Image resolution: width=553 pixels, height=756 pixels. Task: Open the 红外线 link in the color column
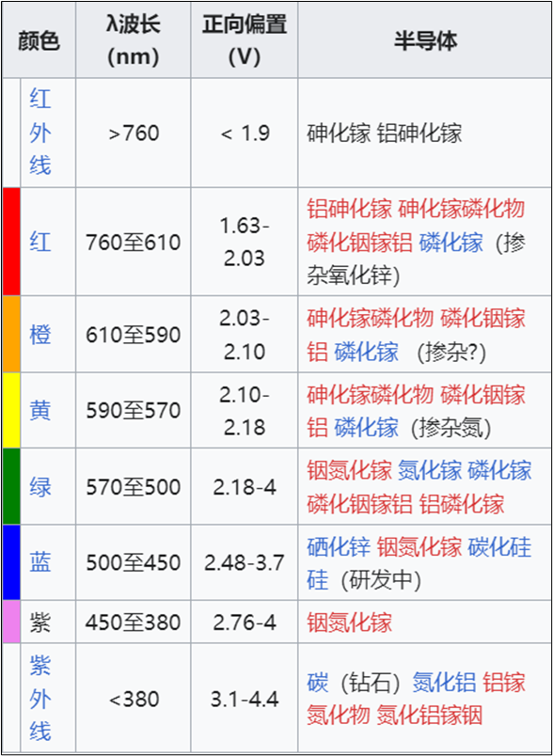(x=40, y=133)
